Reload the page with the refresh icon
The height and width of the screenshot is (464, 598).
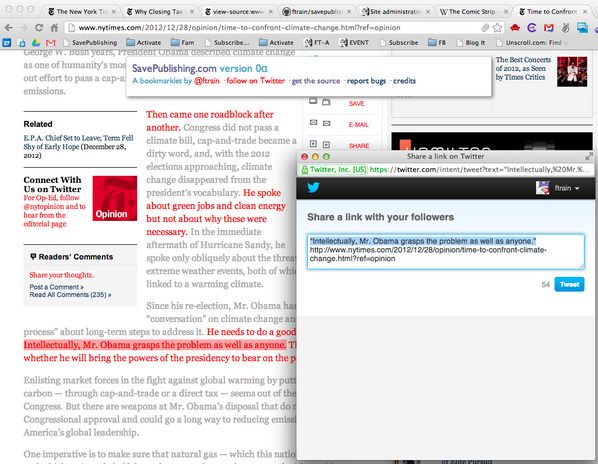[x=39, y=27]
